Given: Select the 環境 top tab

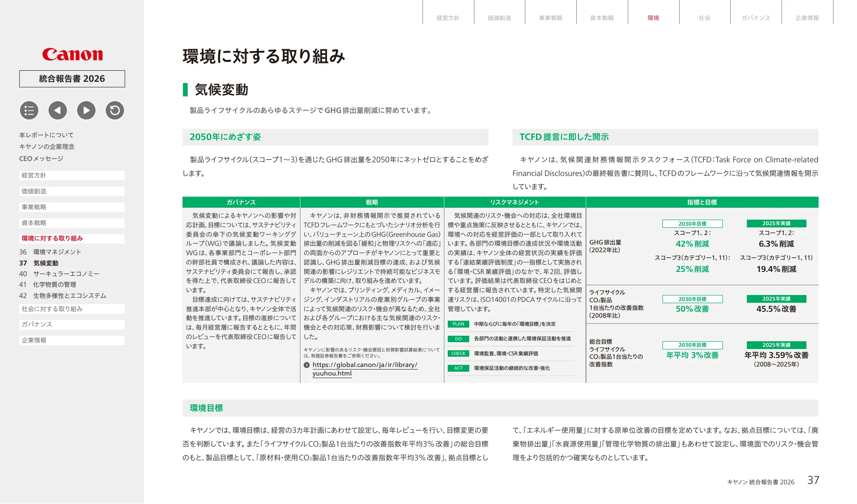Looking at the screenshot, I should coord(653,18).
